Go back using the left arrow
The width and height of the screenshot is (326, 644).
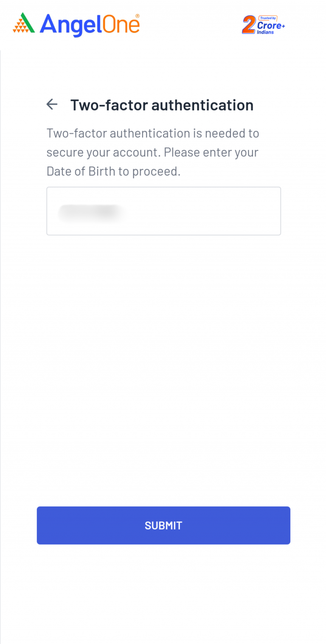pos(52,104)
